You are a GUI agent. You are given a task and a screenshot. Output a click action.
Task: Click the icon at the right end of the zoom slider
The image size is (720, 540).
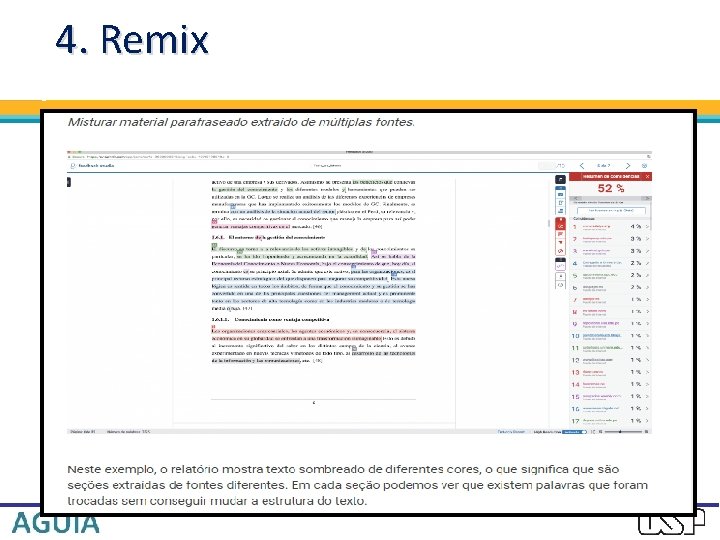647,432
